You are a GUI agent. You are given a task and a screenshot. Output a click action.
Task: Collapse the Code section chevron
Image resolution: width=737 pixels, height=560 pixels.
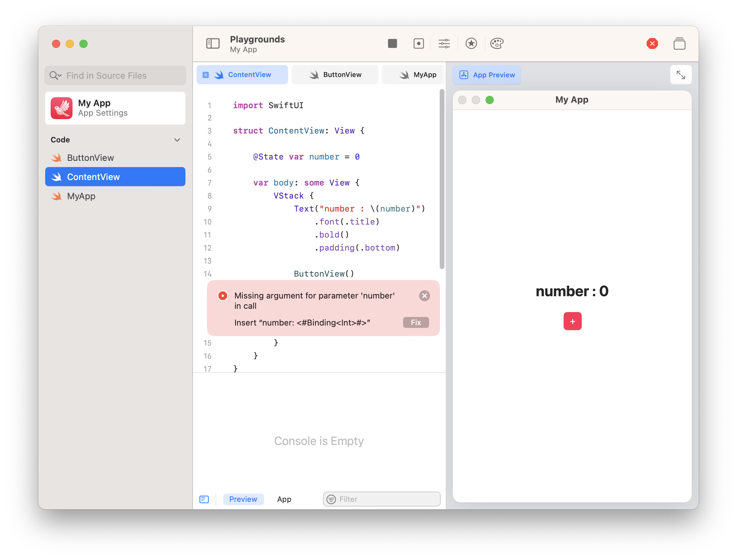(x=177, y=140)
